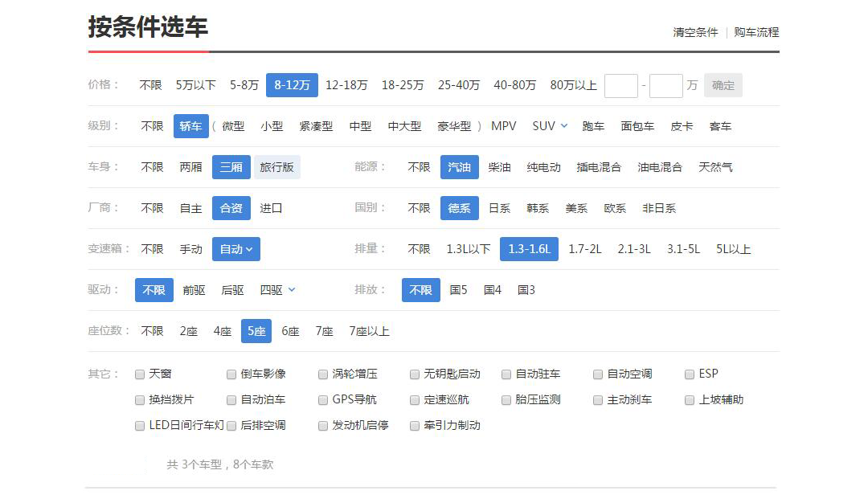Image resolution: width=868 pixels, height=503 pixels.
Task: Select the 定速巡航 cruise control checkbox
Action: click(x=415, y=400)
